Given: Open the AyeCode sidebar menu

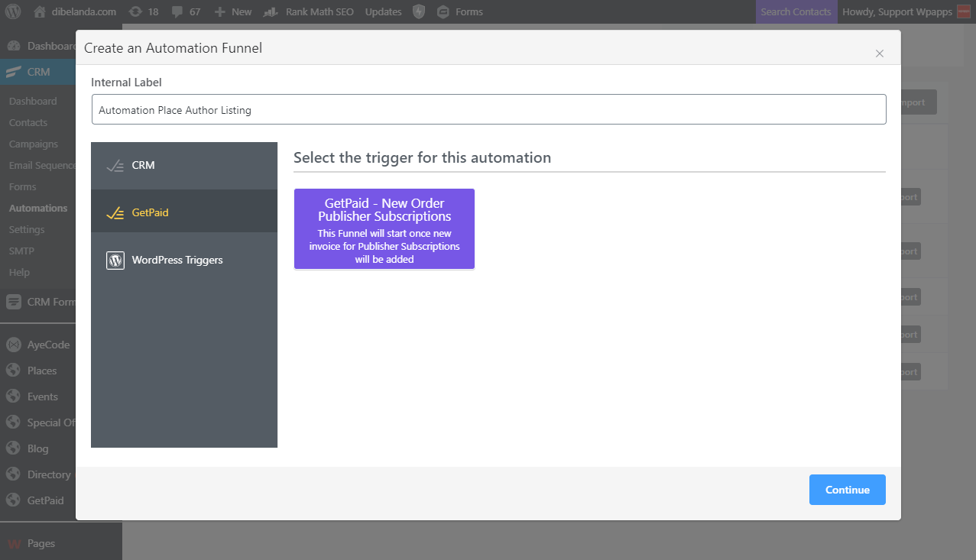Looking at the screenshot, I should (x=38, y=345).
